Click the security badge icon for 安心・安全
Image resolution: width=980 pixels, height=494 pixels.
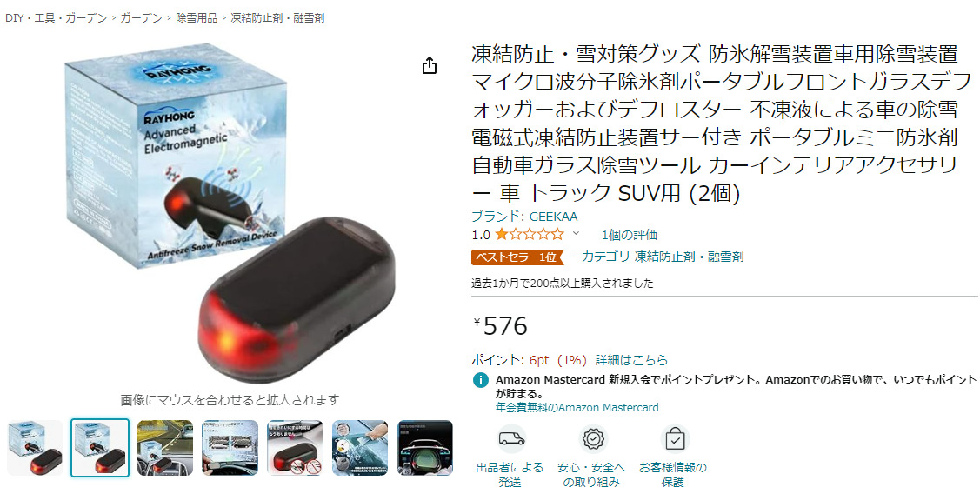[592, 439]
